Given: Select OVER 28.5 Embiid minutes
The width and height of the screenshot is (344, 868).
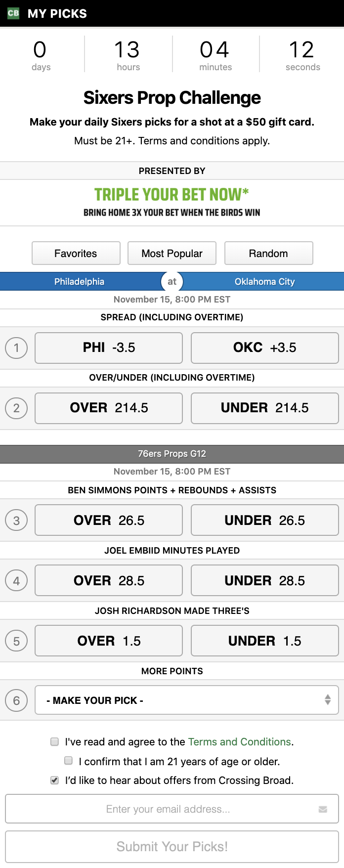Looking at the screenshot, I should click(x=109, y=580).
